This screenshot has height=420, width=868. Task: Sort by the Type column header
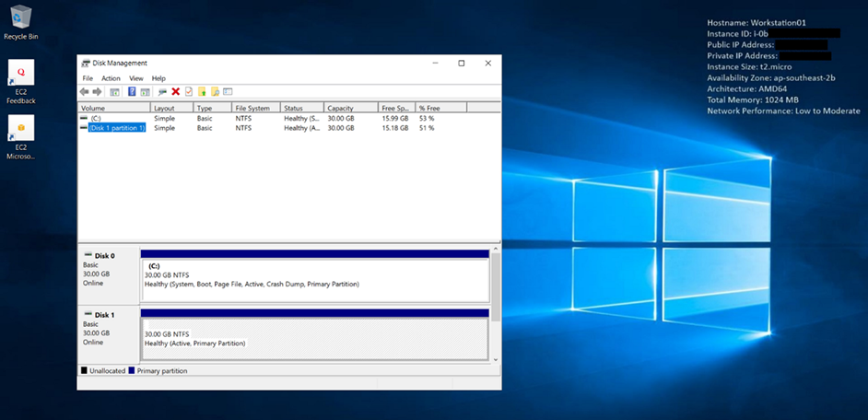[212, 108]
